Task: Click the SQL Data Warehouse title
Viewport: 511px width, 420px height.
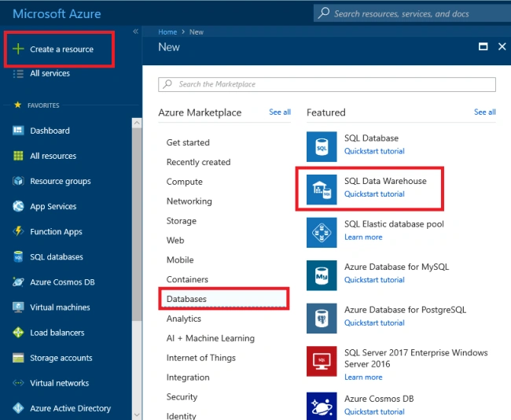Action: coord(385,181)
